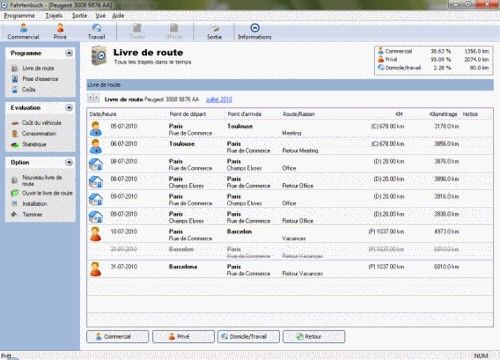Screen dimensions: 500x360
Task: Open the Trajets menu
Action: click(x=54, y=16)
